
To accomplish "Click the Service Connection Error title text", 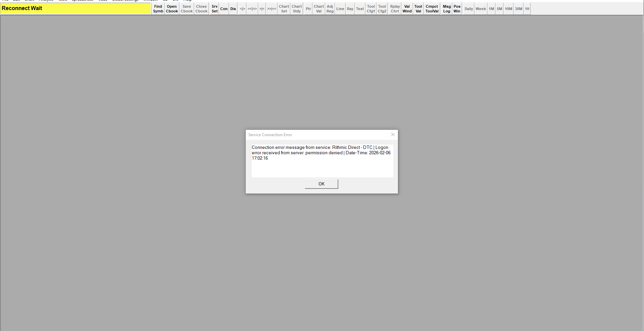I will pos(270,135).
